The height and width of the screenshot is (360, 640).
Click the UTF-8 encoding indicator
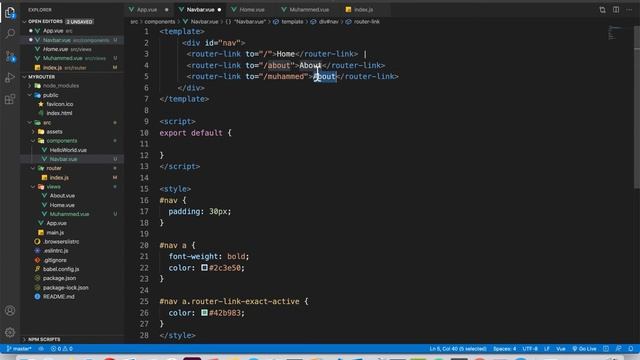click(x=530, y=349)
